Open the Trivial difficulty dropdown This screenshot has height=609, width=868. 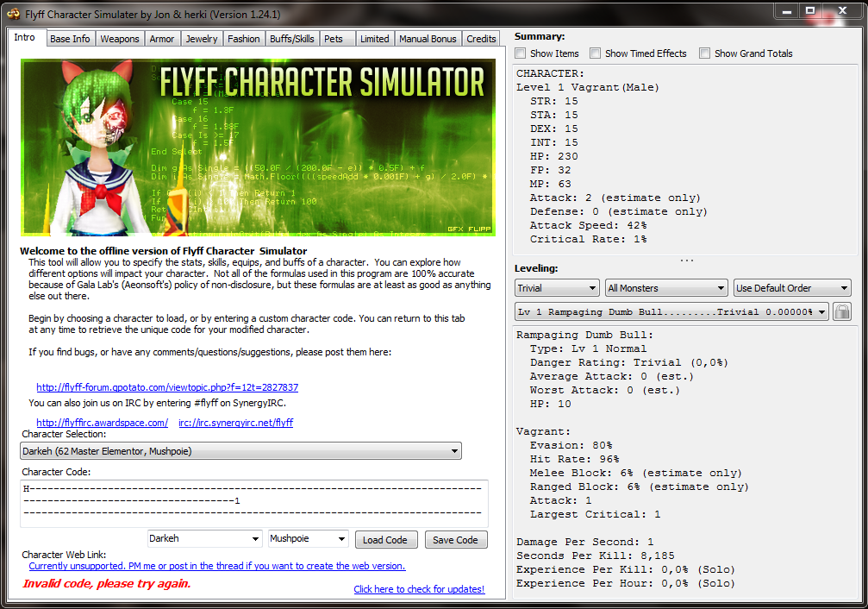(557, 288)
